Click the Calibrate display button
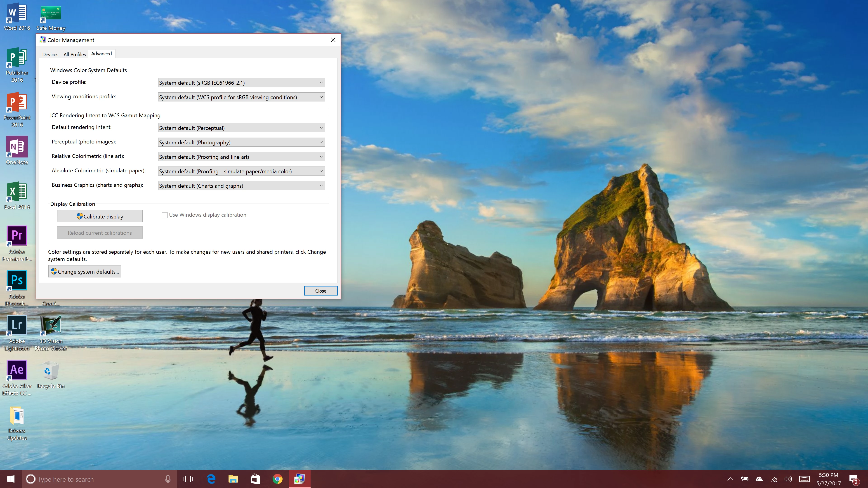This screenshot has width=868, height=488. (x=100, y=216)
